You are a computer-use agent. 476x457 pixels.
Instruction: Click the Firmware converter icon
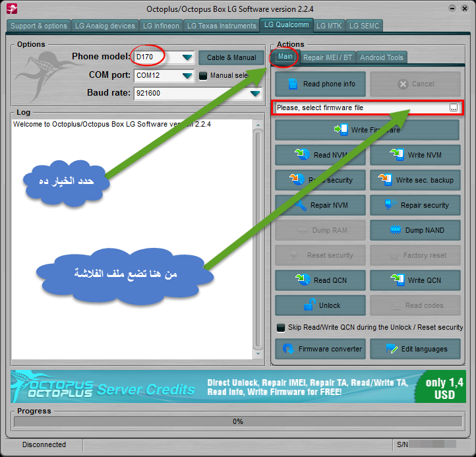(x=288, y=349)
